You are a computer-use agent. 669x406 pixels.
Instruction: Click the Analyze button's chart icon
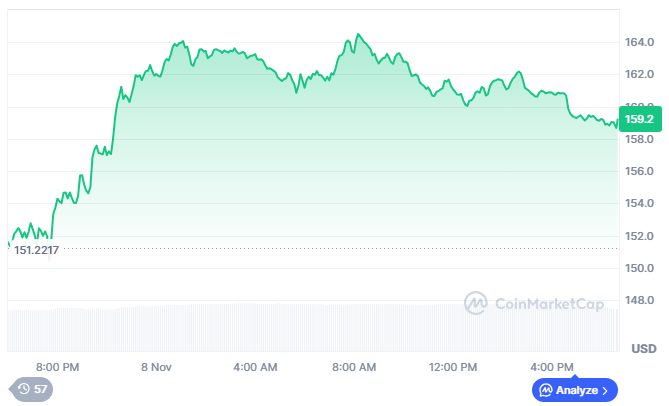point(545,390)
